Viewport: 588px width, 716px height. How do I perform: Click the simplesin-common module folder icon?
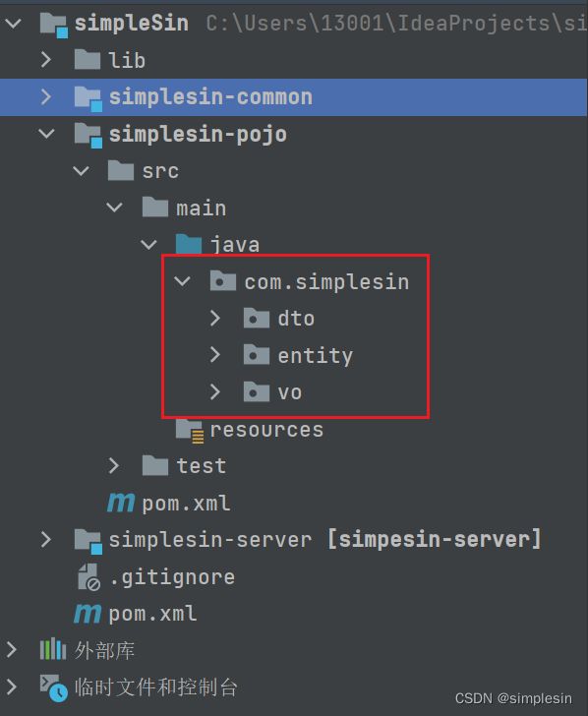tap(88, 98)
